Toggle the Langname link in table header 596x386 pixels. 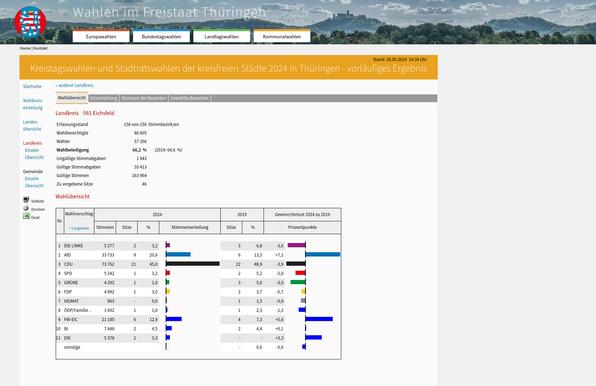point(79,228)
